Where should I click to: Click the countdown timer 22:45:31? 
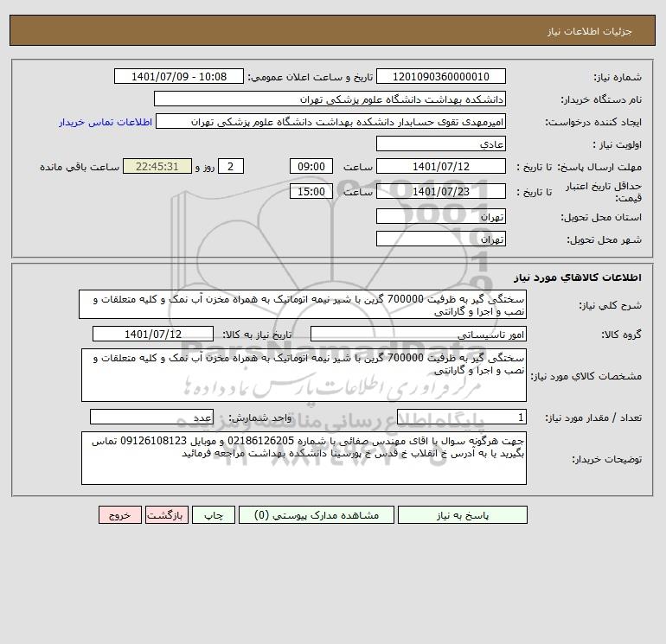click(x=157, y=167)
